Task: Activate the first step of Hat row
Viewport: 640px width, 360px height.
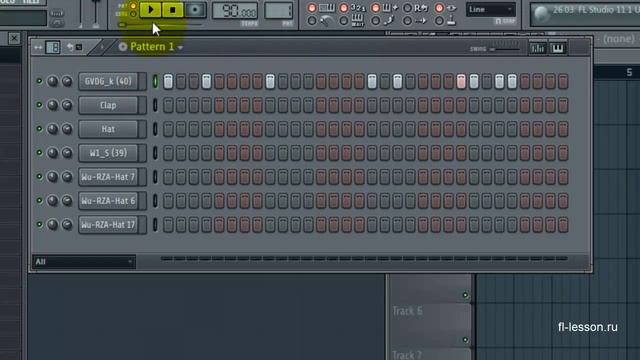Action: click(168, 129)
